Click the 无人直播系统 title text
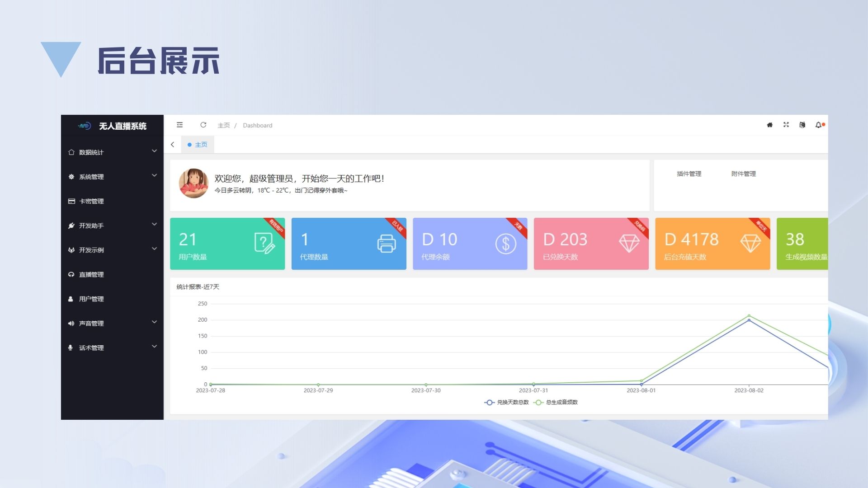Viewport: 868px width, 488px height. [x=123, y=126]
